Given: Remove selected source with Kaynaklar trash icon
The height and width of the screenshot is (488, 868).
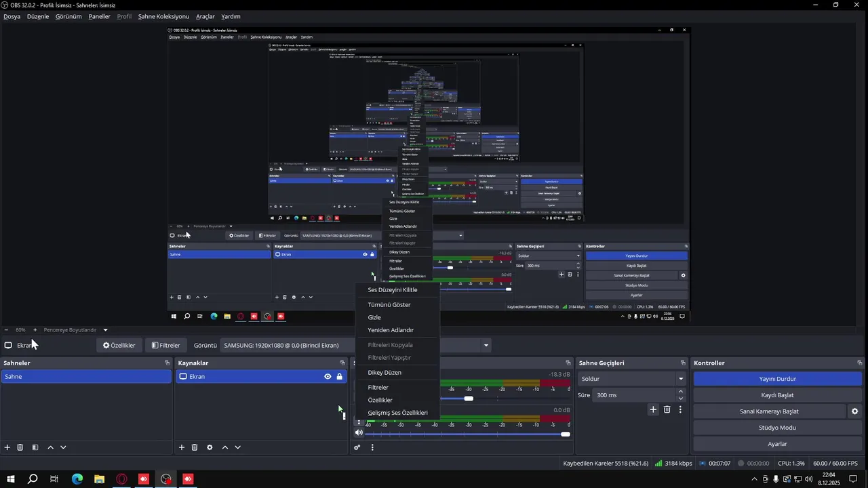Looking at the screenshot, I should click(195, 447).
